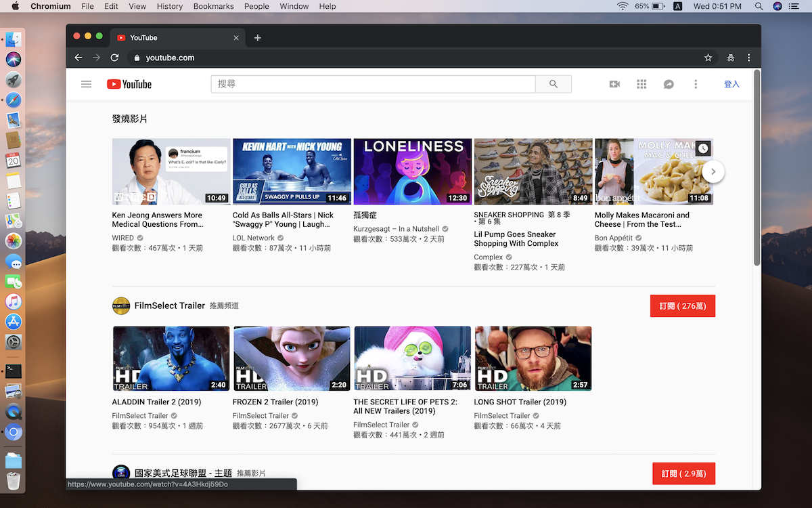Open the messages chat bubble icon
Viewport: 812px width, 508px height.
coord(669,84)
